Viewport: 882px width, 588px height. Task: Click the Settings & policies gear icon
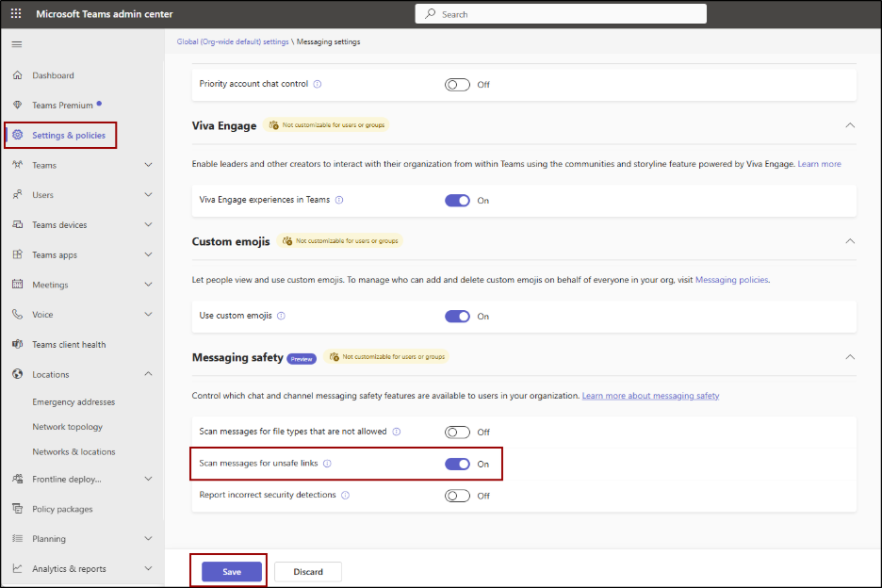point(17,136)
